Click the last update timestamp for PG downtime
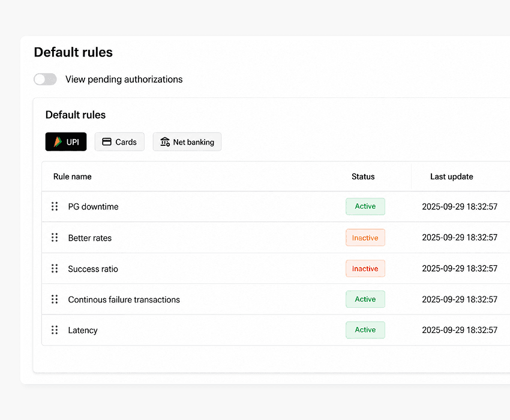 tap(460, 206)
